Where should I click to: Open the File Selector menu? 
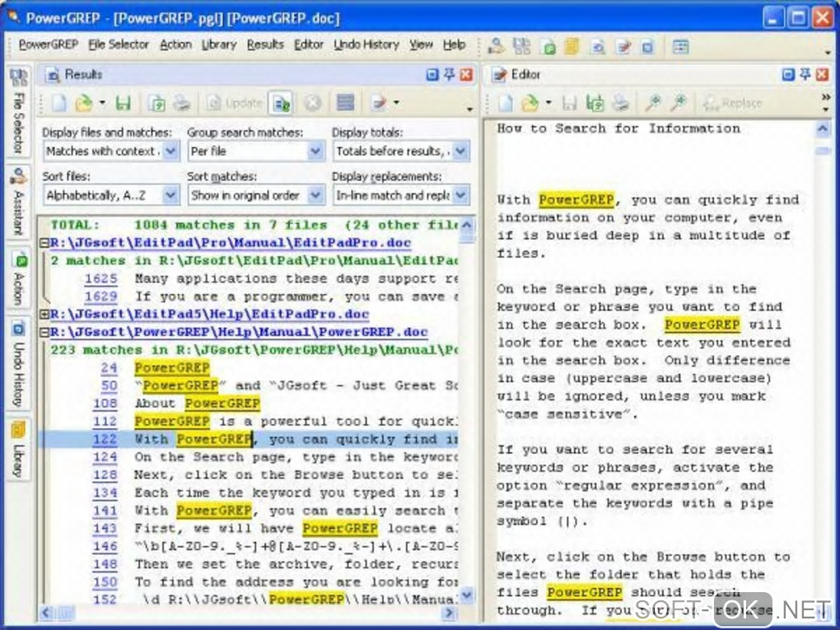119,45
